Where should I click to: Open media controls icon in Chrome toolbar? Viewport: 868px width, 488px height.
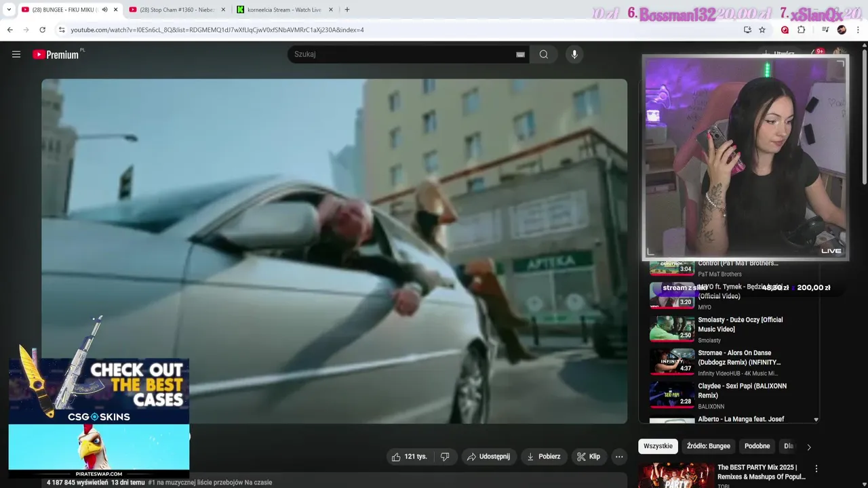(825, 30)
